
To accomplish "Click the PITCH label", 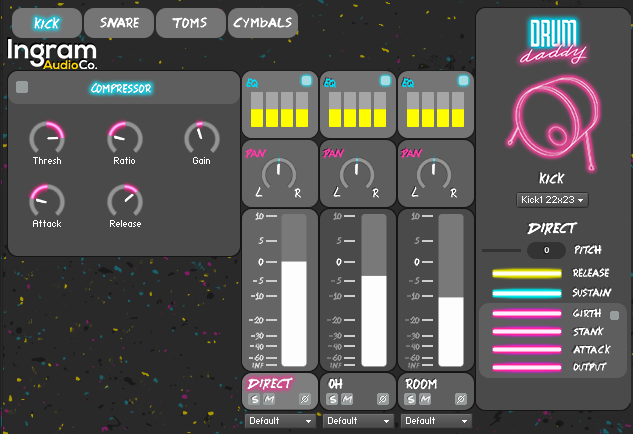I will [x=588, y=250].
